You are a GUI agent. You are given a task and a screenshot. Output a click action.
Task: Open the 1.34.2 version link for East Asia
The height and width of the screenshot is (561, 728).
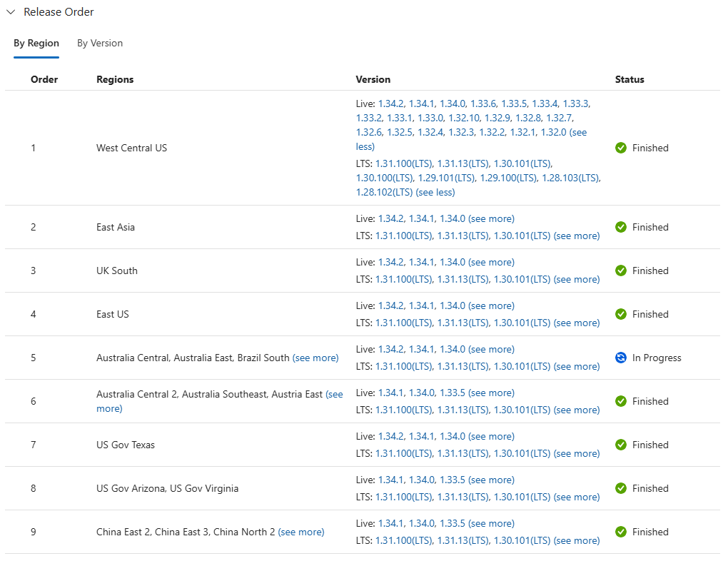pos(390,218)
